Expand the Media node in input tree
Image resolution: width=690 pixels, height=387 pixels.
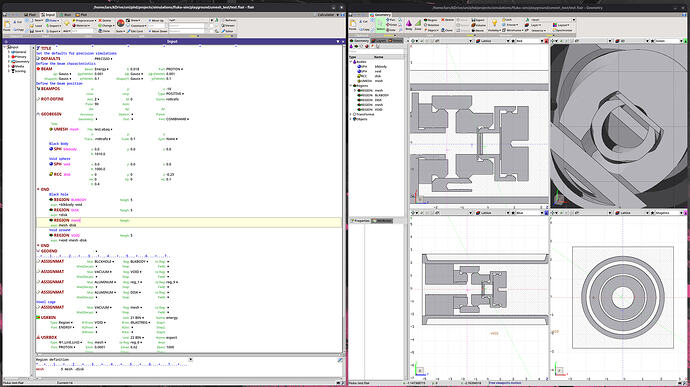tap(9, 66)
